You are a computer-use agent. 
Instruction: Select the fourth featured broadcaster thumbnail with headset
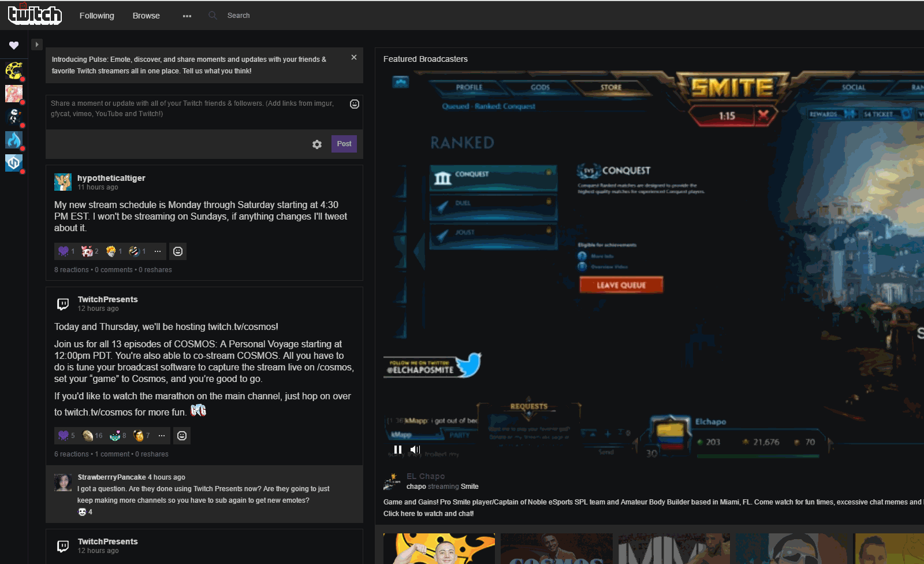(792, 548)
